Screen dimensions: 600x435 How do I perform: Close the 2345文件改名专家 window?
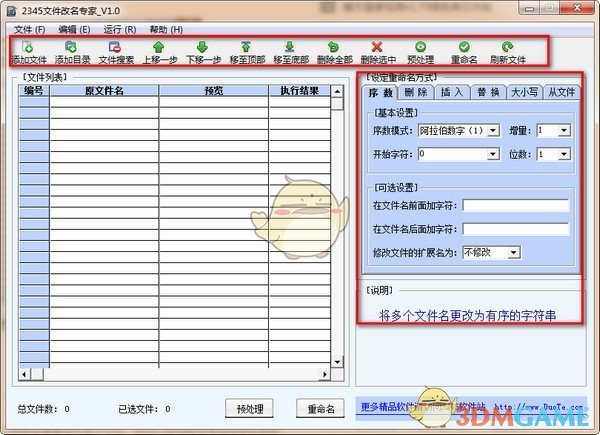click(x=577, y=8)
